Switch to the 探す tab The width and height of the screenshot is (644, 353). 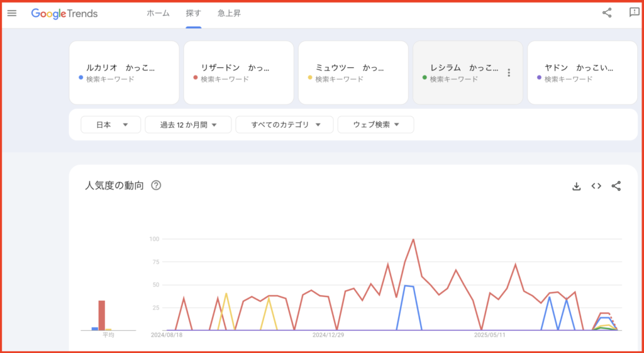point(194,13)
